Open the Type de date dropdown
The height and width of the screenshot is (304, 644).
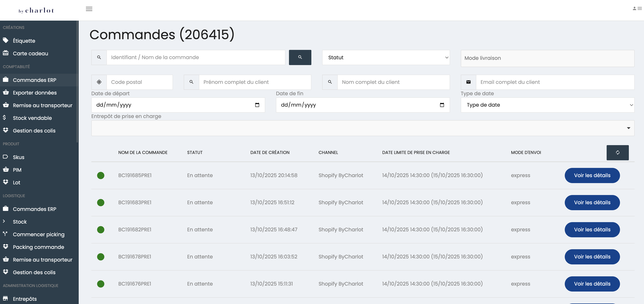[x=547, y=105]
